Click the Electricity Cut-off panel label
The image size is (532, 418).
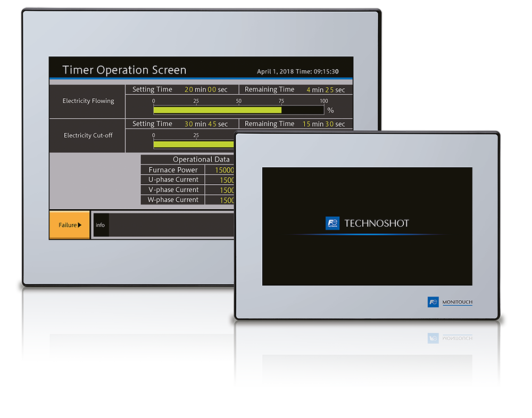[x=88, y=135]
